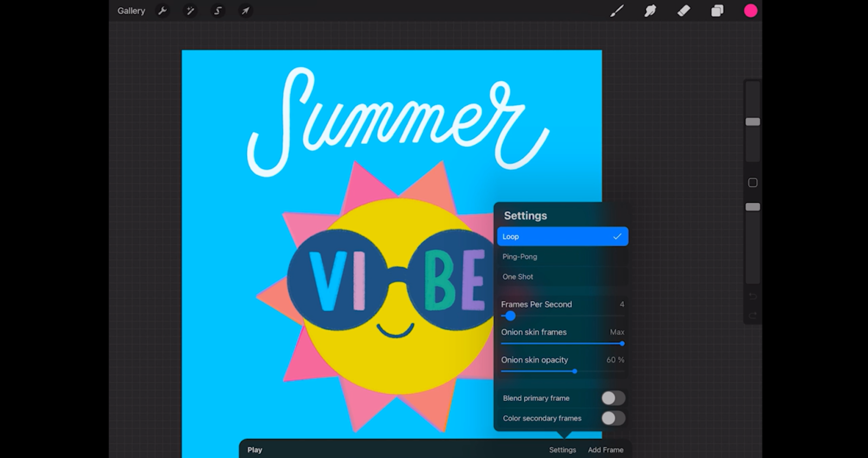Image resolution: width=868 pixels, height=458 pixels.
Task: Click the Onion skin frames slider knob
Action: tap(622, 344)
